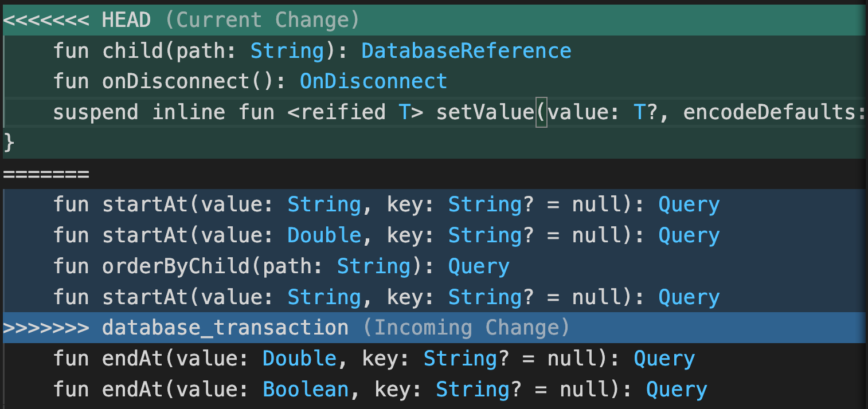
Task: Select the OnDisconnect return type
Action: (x=373, y=82)
